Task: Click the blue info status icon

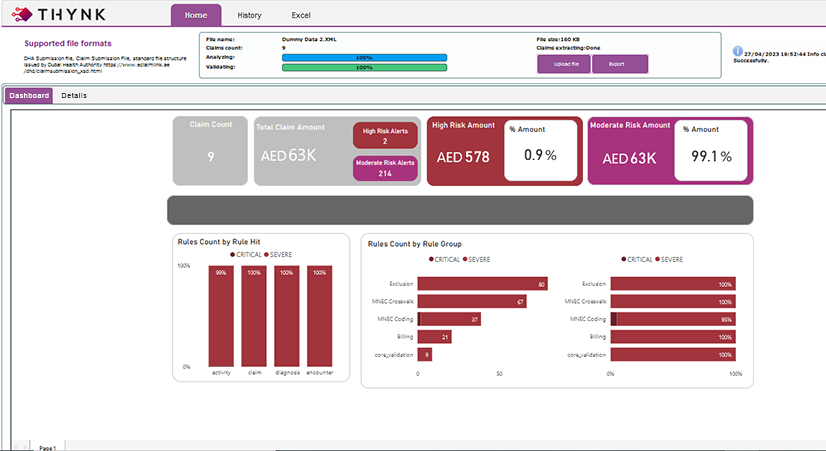Action: click(x=737, y=51)
